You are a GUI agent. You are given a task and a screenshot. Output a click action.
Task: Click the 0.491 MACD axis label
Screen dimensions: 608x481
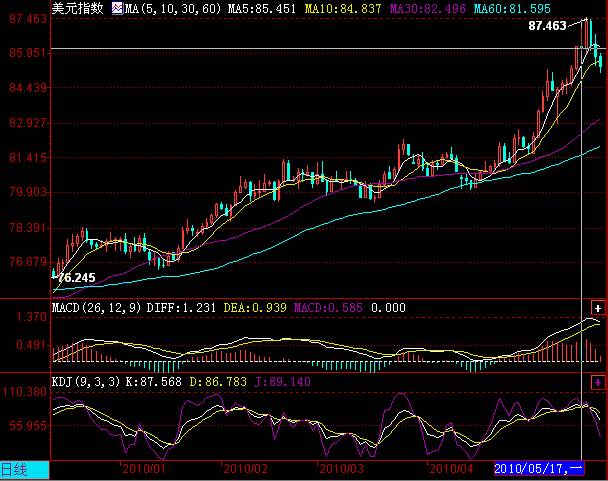(31, 345)
